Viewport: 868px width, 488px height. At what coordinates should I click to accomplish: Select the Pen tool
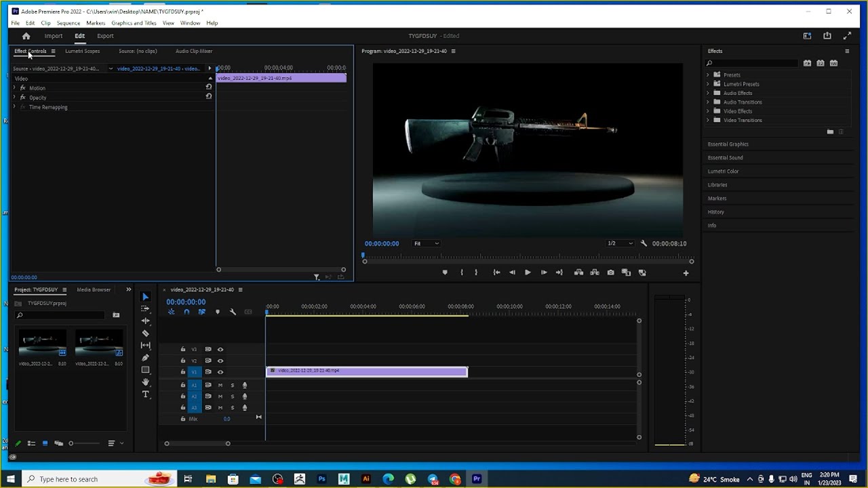tap(145, 357)
